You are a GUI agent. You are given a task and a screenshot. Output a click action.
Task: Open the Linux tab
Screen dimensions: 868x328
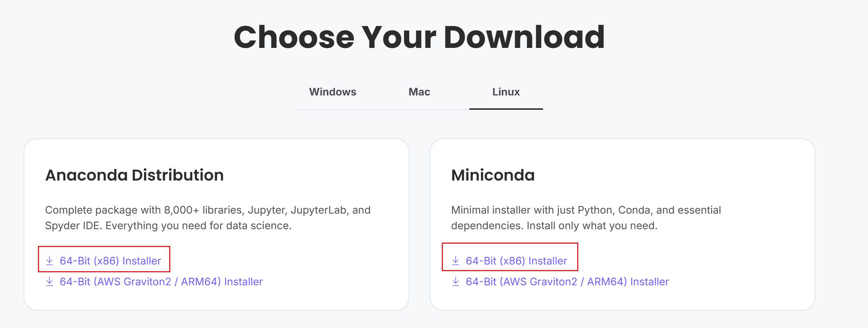tap(506, 92)
